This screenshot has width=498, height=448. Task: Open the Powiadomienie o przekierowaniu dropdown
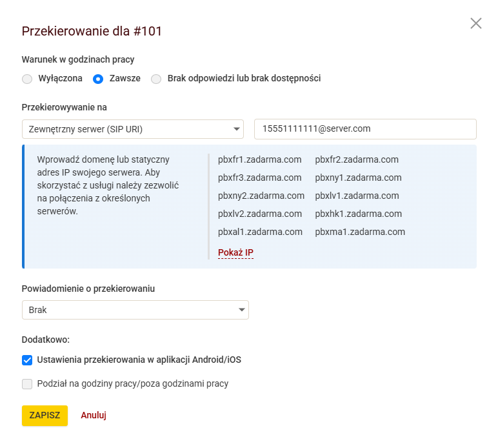coord(135,310)
